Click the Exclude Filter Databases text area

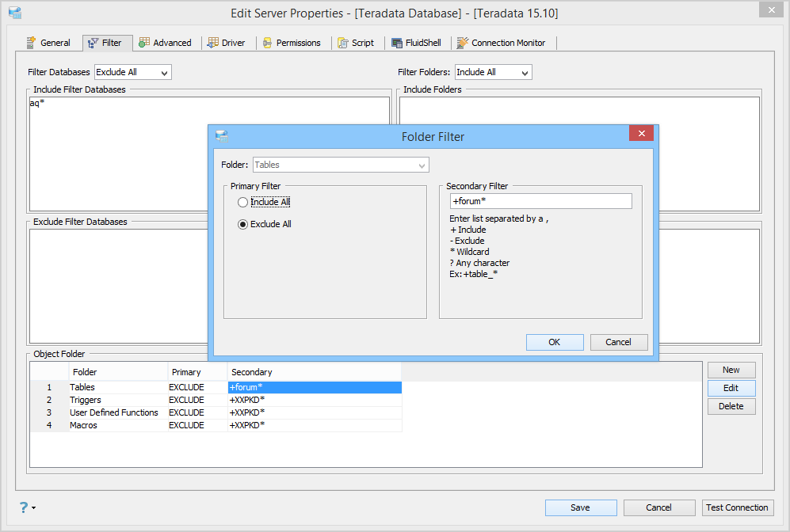pyautogui.click(x=119, y=286)
